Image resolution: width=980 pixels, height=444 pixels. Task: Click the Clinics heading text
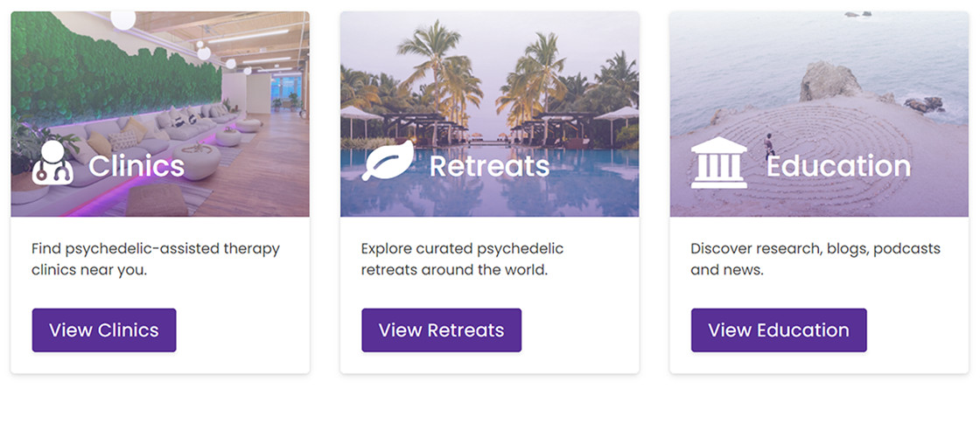[x=136, y=165]
